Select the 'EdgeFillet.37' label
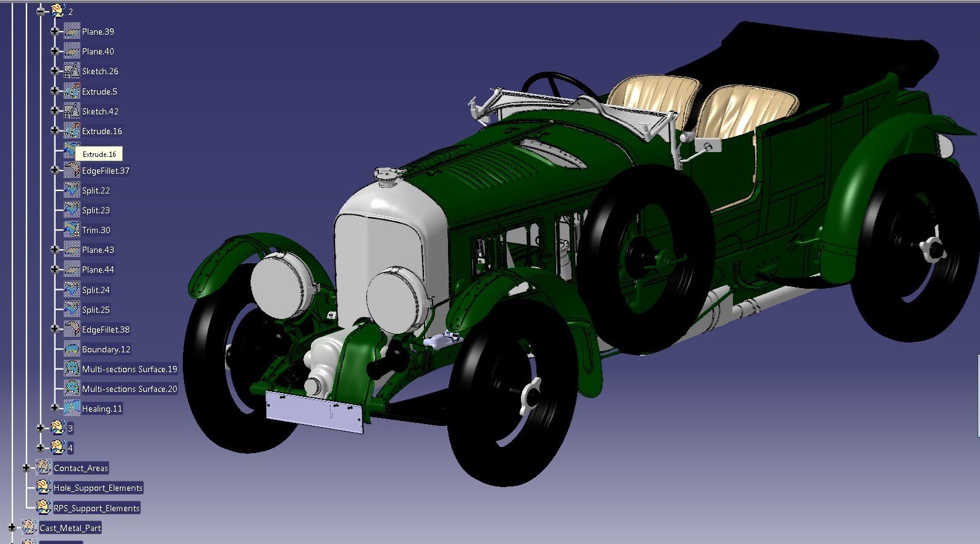Screen dimensions: 980x544 point(106,171)
